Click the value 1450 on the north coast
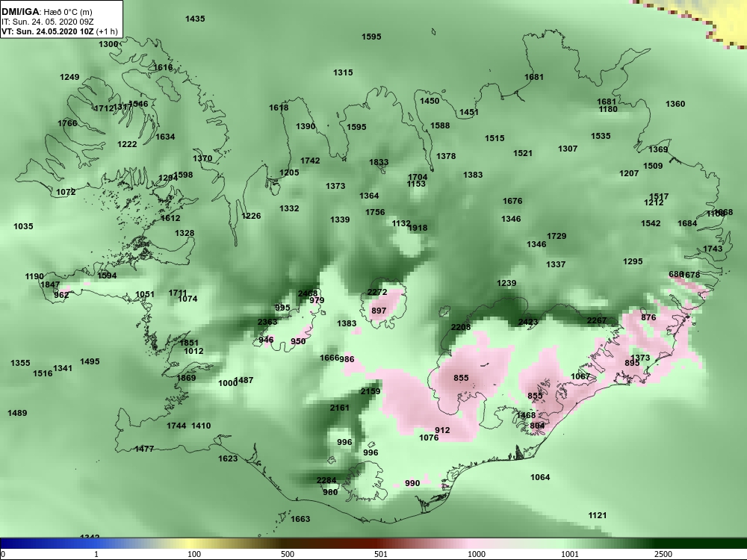The width and height of the screenshot is (747, 560). point(430,101)
